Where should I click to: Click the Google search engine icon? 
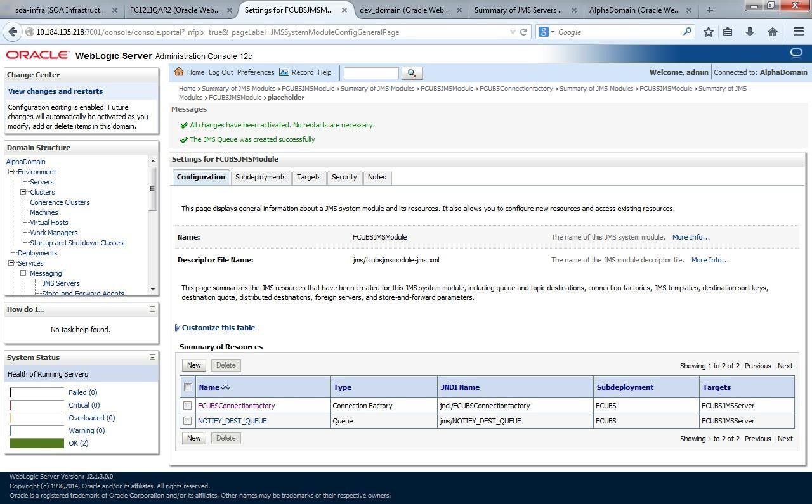click(544, 32)
